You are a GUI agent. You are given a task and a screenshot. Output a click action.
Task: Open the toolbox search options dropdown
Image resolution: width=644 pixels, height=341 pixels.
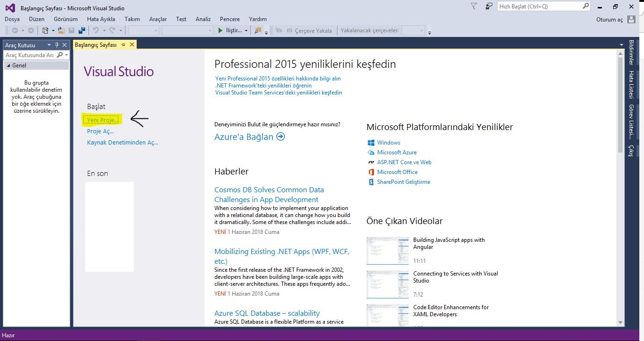click(67, 55)
